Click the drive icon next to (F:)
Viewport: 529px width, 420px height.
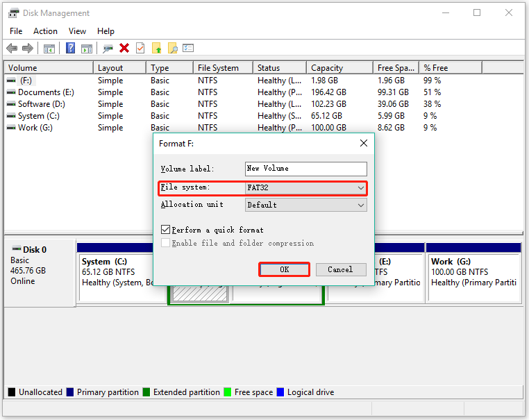pos(11,81)
